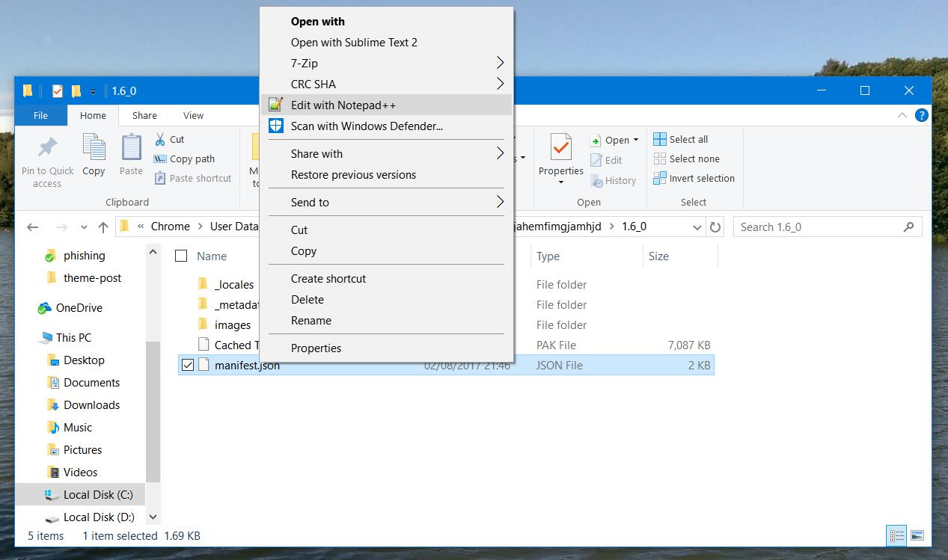Click the Refresh button beside address bar
Image resolution: width=948 pixels, height=560 pixels.
point(715,227)
